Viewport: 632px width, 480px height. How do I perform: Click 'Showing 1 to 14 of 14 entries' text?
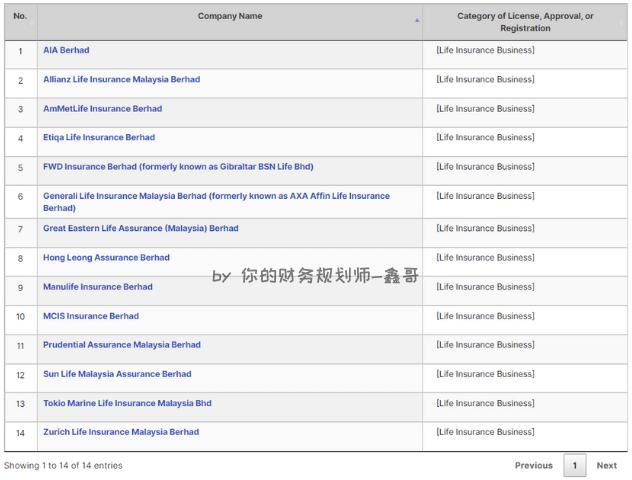point(63,465)
